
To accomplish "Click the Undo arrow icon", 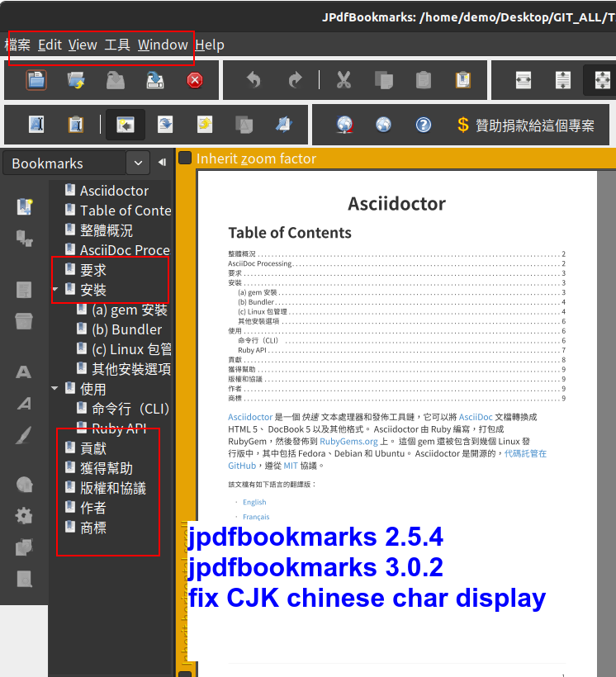I will pos(254,80).
